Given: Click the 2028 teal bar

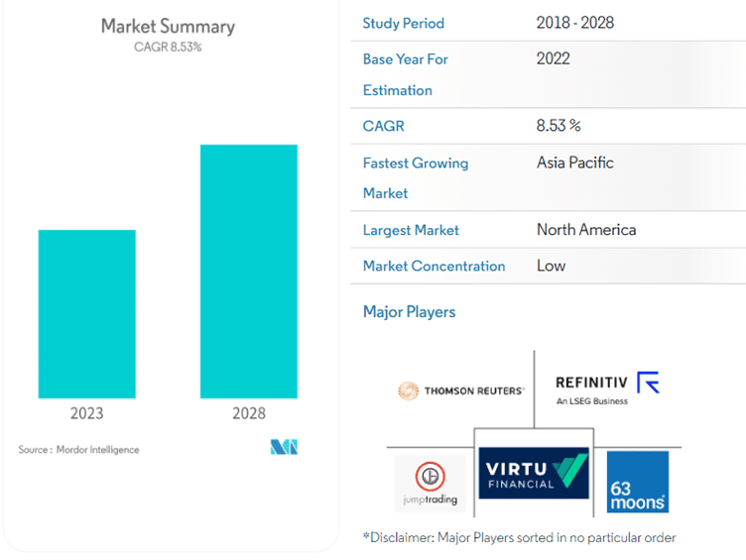Looking at the screenshot, I should [x=248, y=272].
